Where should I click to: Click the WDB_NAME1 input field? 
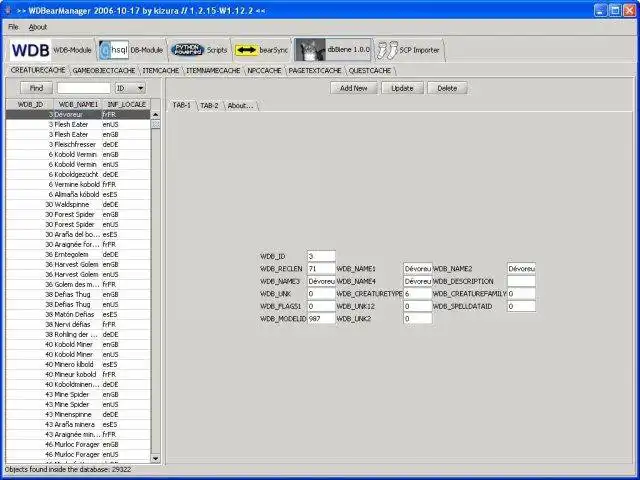[x=418, y=269]
